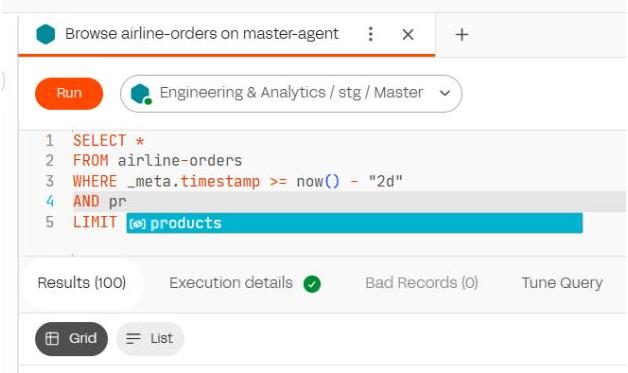The image size is (628, 373).
Task: Open the Engineering & Analytics / stg / Master dropdown
Action: [291, 93]
